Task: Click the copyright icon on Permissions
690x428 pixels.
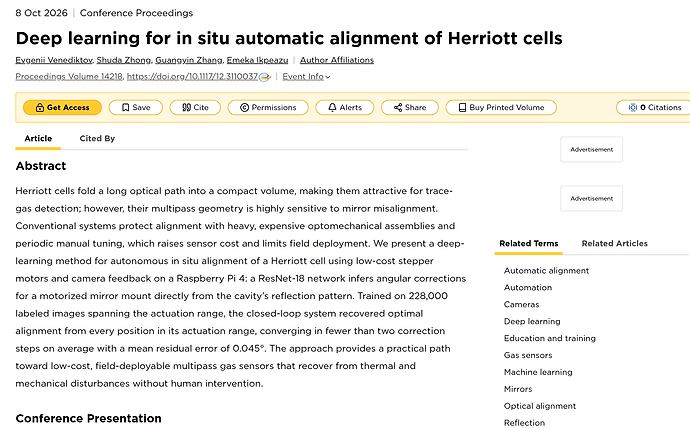Action: click(x=244, y=107)
